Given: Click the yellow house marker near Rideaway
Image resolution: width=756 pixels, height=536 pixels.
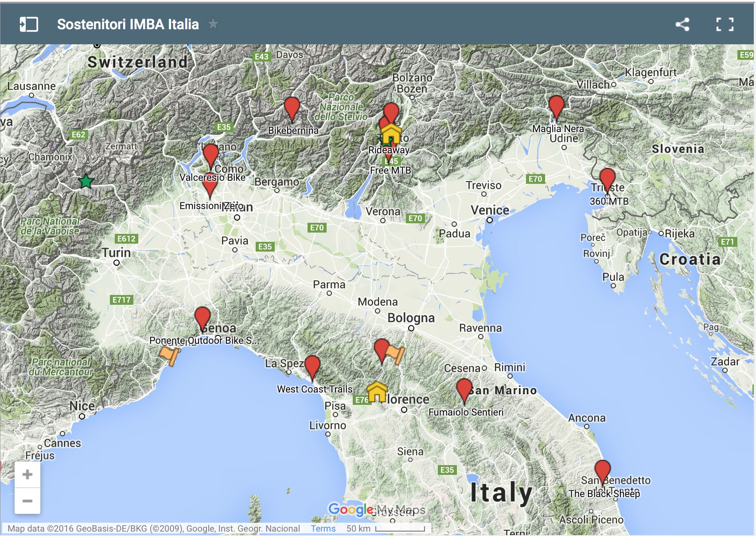Looking at the screenshot, I should 391,134.
